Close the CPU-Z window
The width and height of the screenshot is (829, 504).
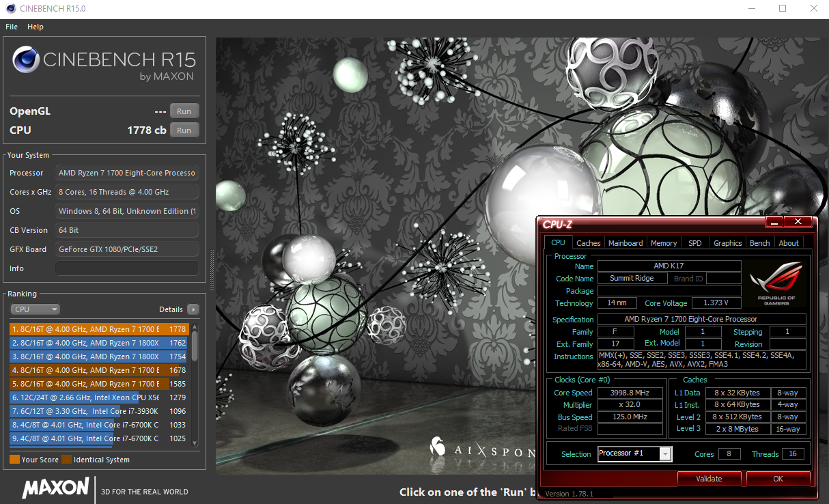(798, 223)
